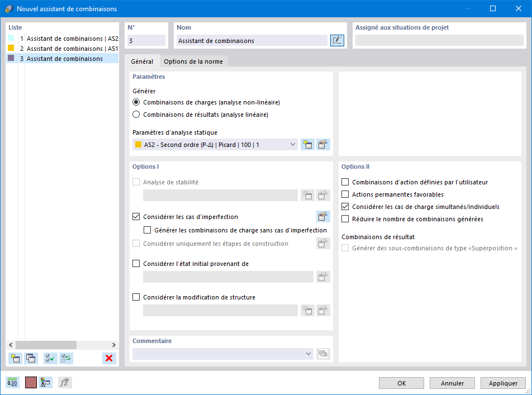Click the new combination wizard icon
The image size is (532, 395).
point(15,358)
